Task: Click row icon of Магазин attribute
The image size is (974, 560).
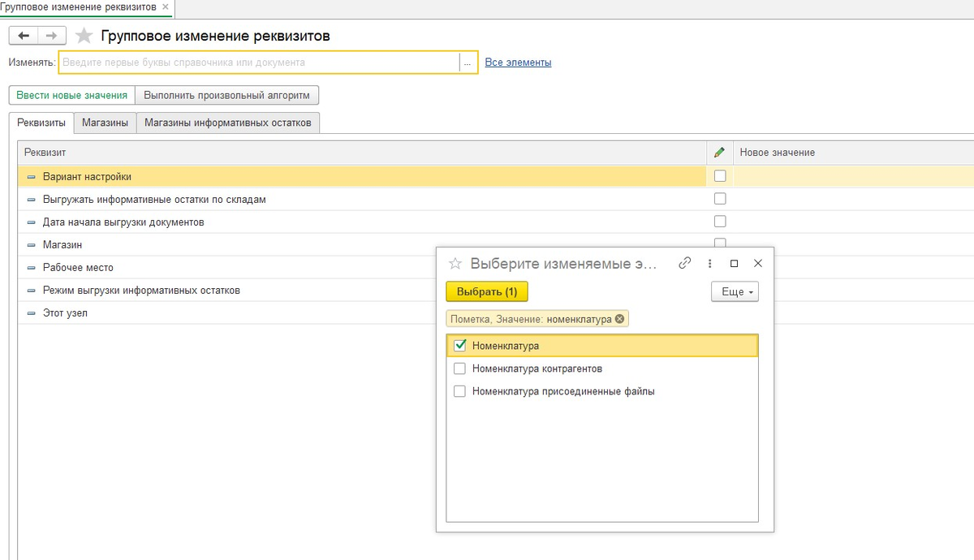Action: point(32,244)
